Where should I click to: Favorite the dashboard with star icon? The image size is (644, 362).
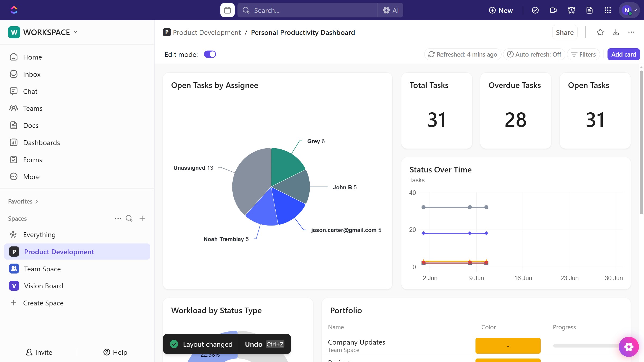tap(600, 32)
